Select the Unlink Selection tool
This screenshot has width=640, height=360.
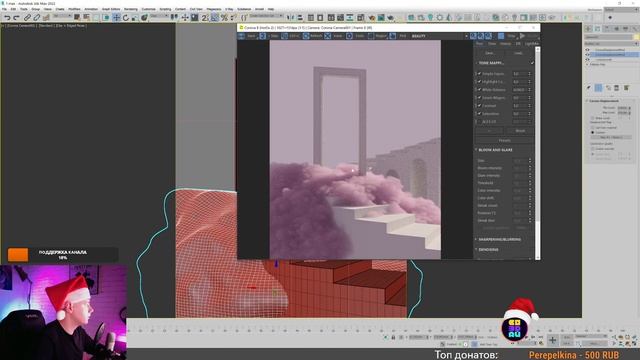click(37, 18)
